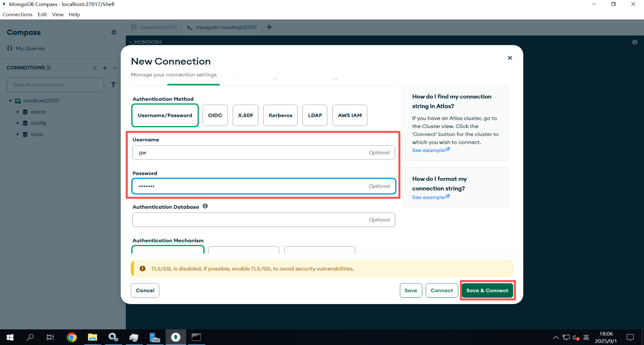Click the Save button
Screen dimensions: 644x345
pos(411,291)
